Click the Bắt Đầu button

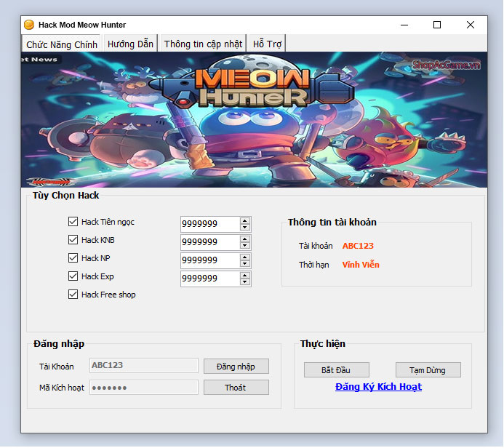[x=336, y=370]
